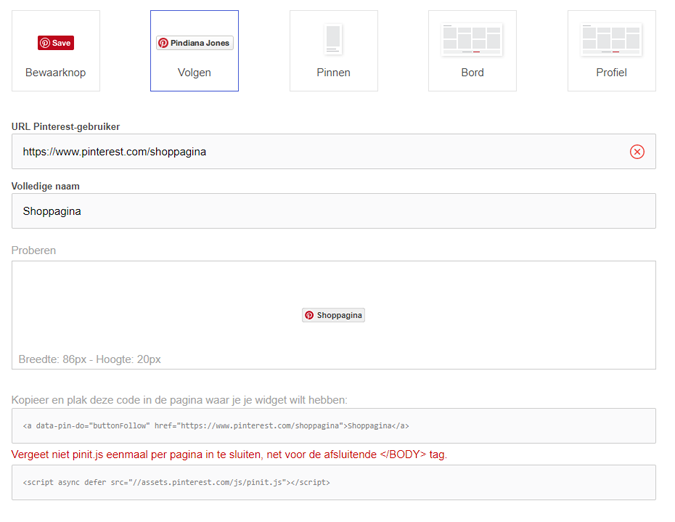Click the Bord grid layout icon

point(472,40)
